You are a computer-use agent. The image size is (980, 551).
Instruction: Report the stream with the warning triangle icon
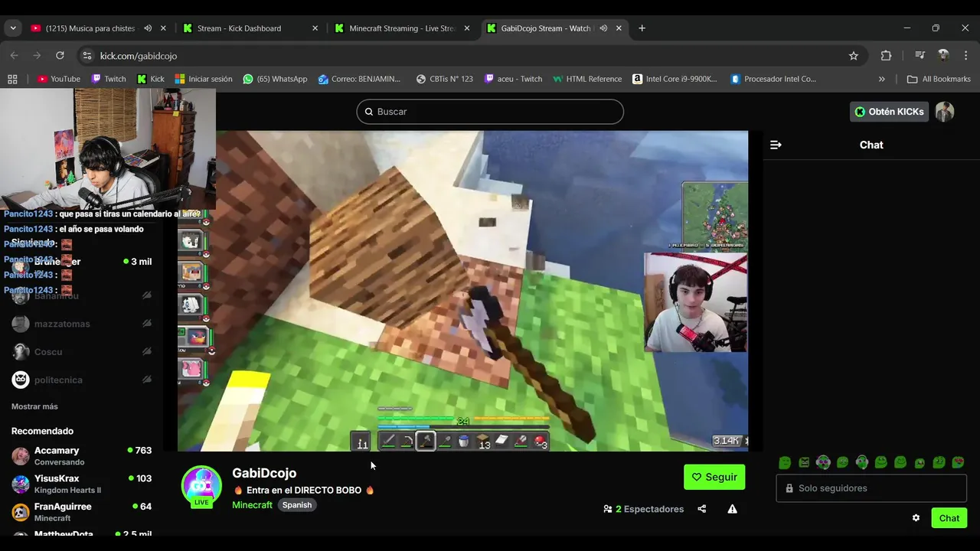coord(733,509)
